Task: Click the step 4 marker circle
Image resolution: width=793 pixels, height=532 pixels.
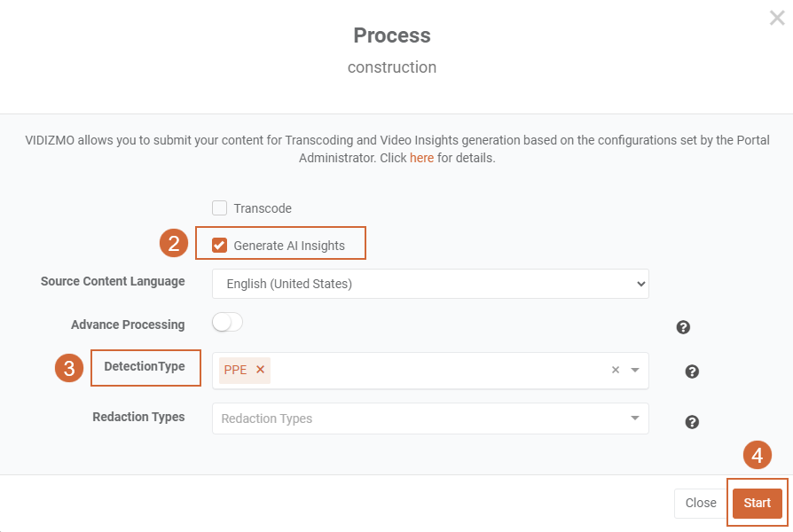Action: click(x=757, y=456)
